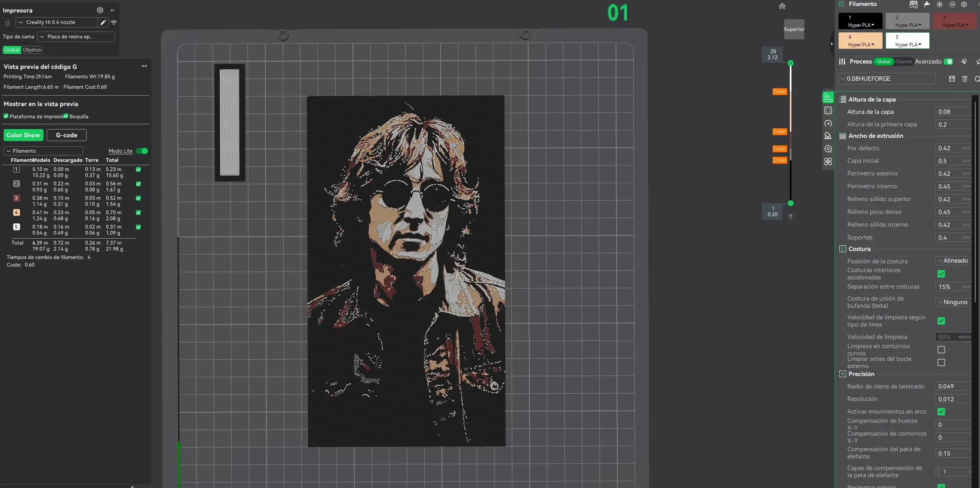Open the 0.08HUEFORGE process preset dropdown

[887, 79]
